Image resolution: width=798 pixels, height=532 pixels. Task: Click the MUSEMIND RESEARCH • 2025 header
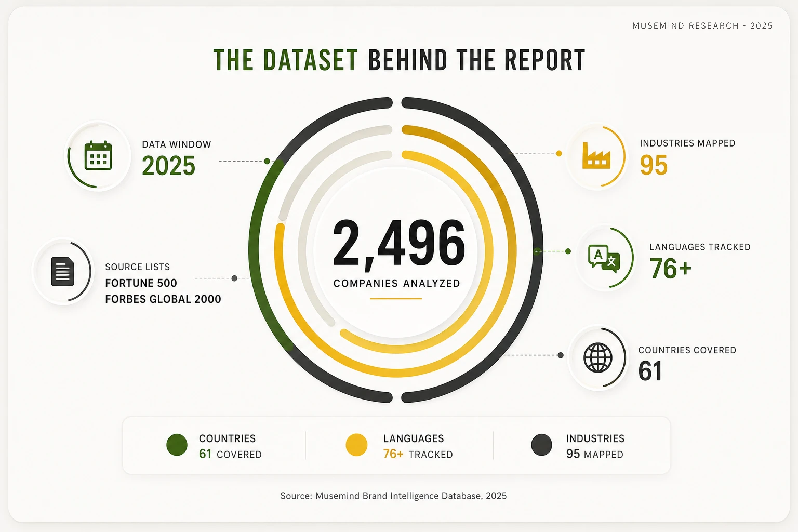702,25
